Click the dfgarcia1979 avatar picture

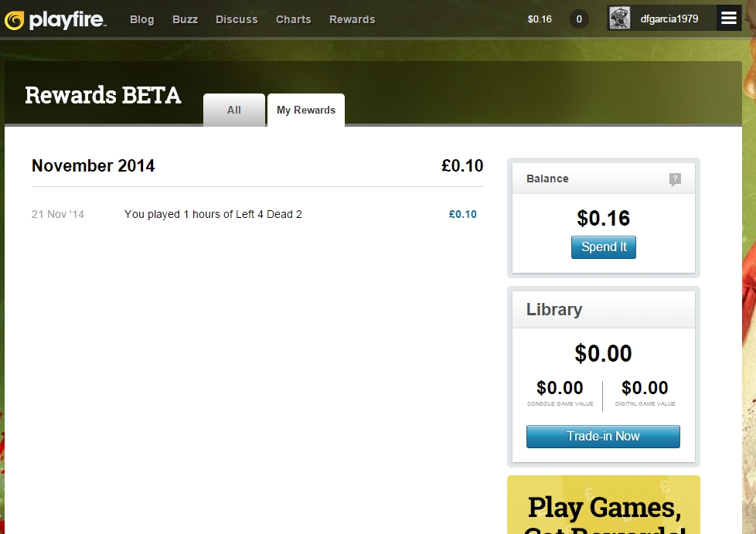[619, 19]
